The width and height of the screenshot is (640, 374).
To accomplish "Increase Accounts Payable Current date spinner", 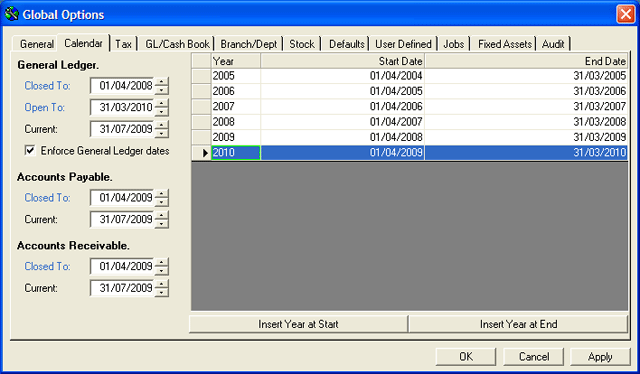I will coord(162,216).
